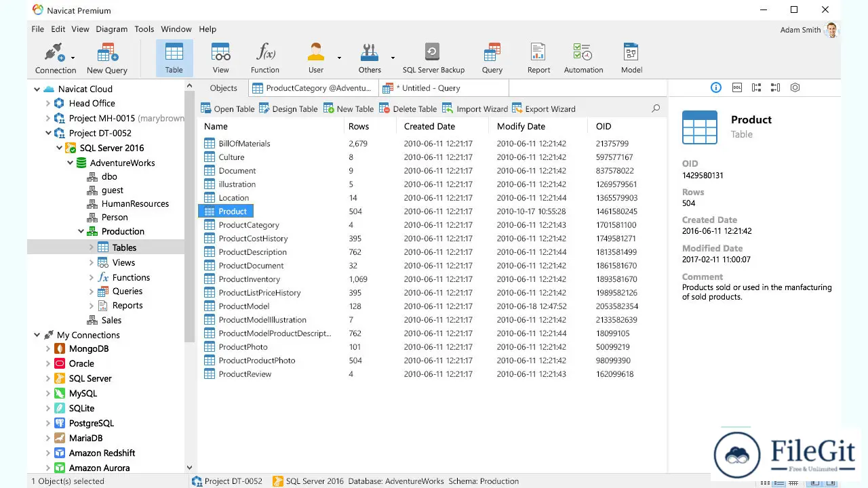Open the Diagram menu
The width and height of the screenshot is (868, 488).
click(112, 29)
